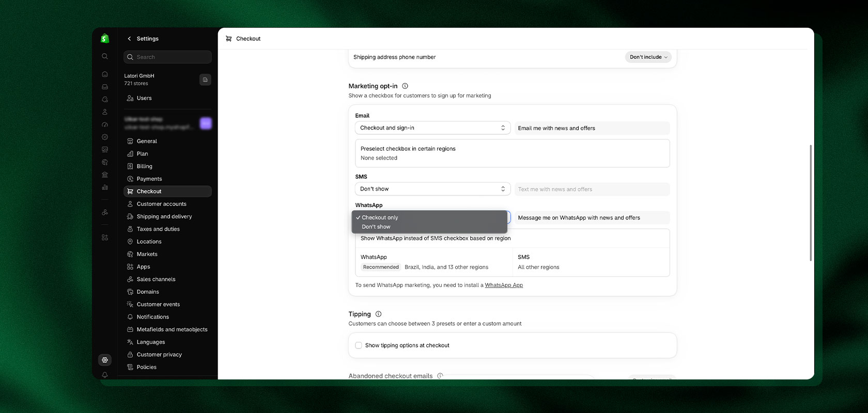868x413 pixels.
Task: Open the Don't include phone number dropdown
Action: coord(648,57)
